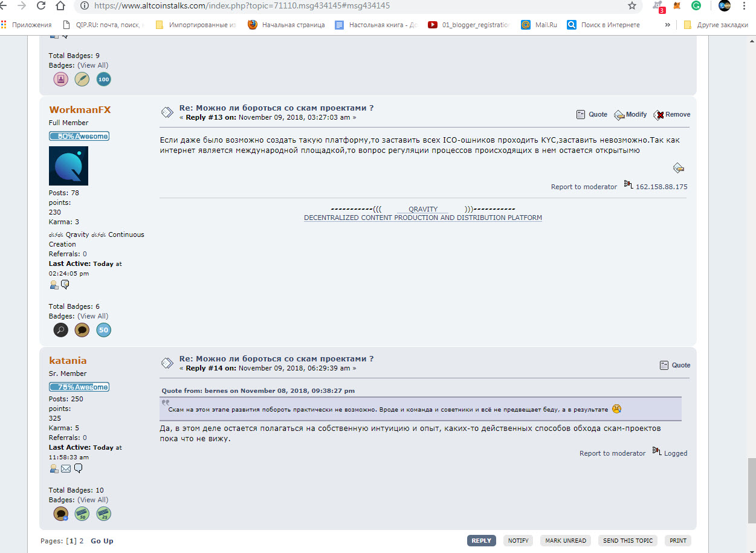This screenshot has width=756, height=553.
Task: Click WorkmanFX personal message bubble icon
Action: click(65, 285)
